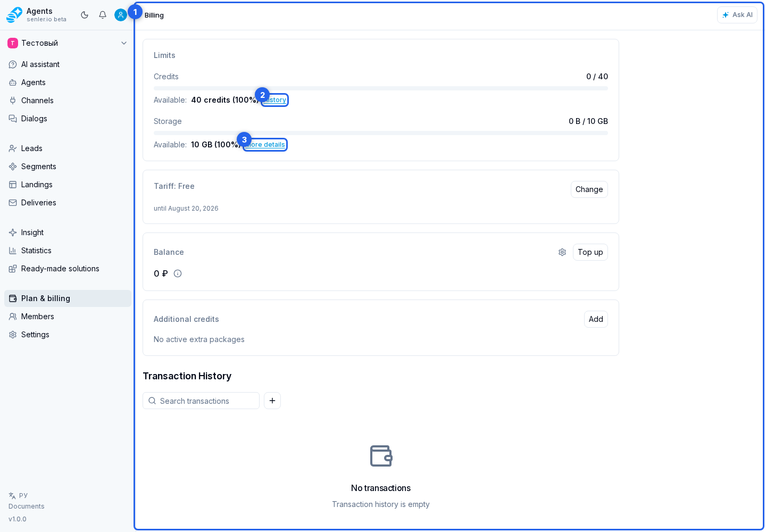
Task: Click the empty-state wallet icon
Action: [381, 456]
